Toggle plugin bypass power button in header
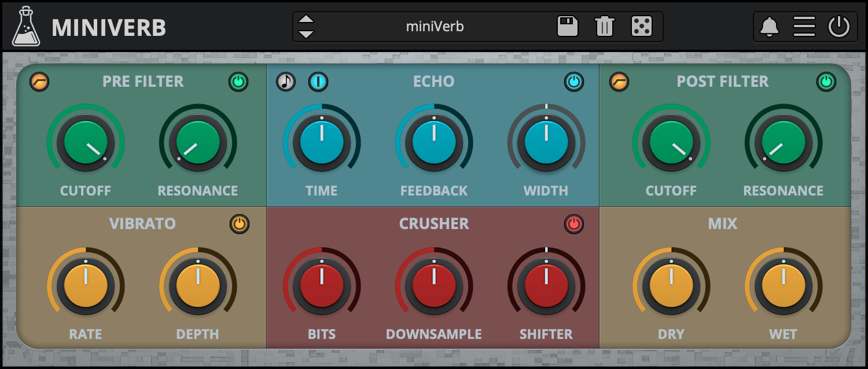868x369 pixels. pyautogui.click(x=838, y=27)
